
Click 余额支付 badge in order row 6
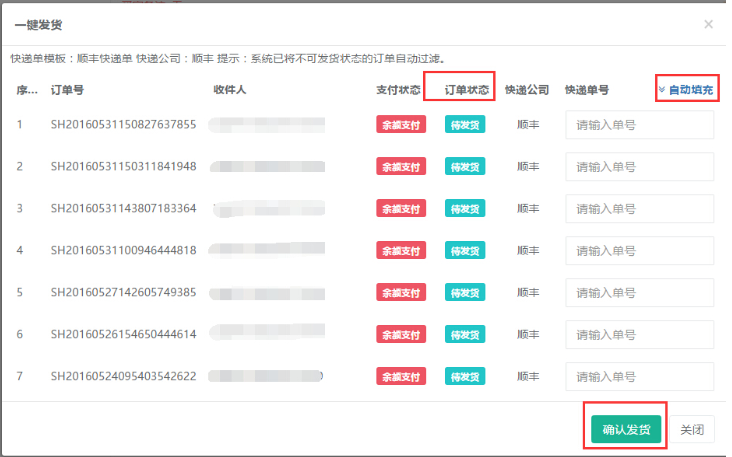[401, 335]
